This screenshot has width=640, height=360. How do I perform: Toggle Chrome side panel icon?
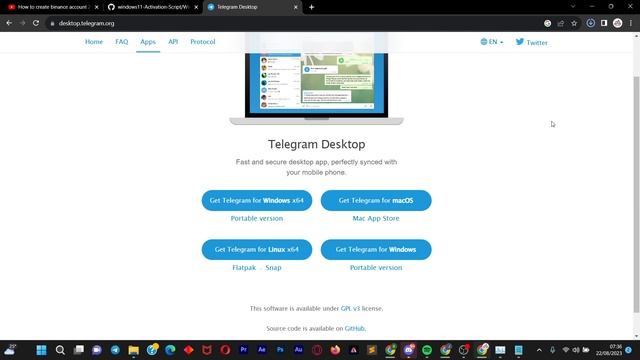click(x=604, y=23)
